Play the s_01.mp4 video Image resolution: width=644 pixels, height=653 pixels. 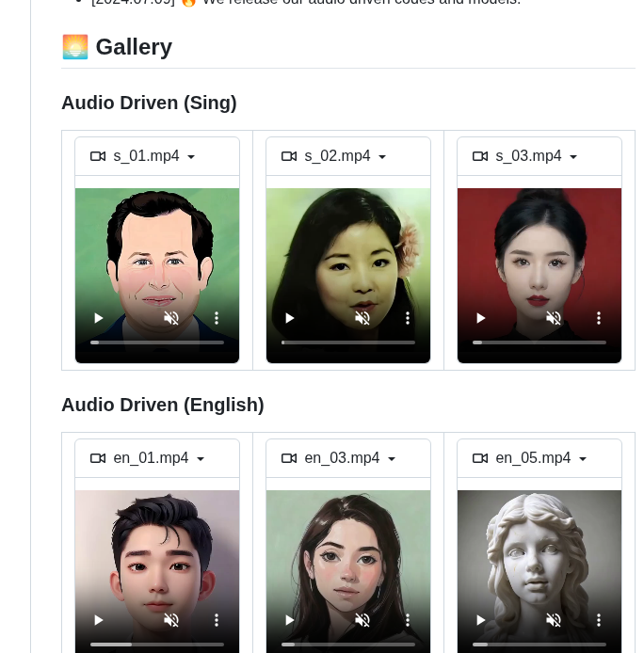pyautogui.click(x=99, y=318)
